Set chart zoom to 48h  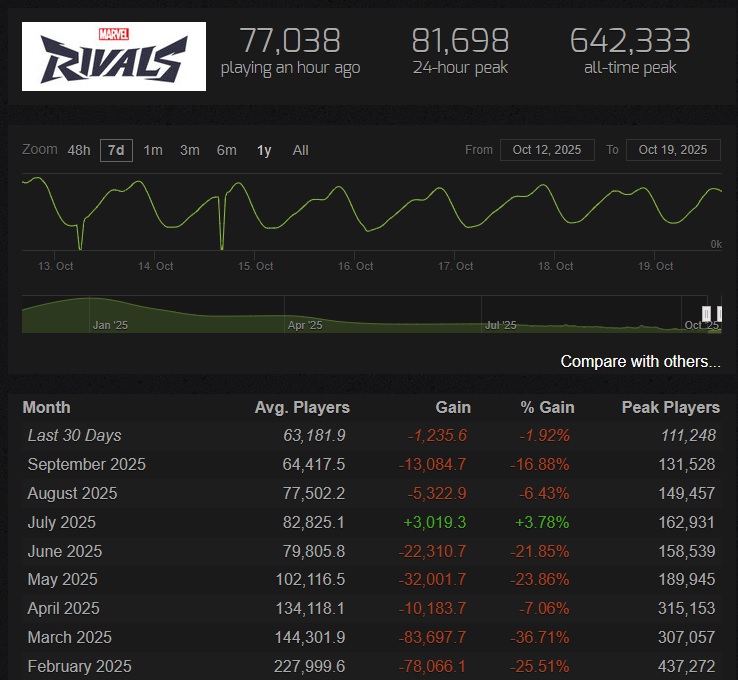79,150
